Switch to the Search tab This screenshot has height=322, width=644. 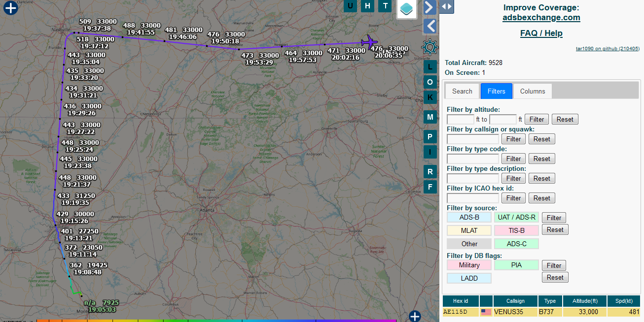click(462, 91)
